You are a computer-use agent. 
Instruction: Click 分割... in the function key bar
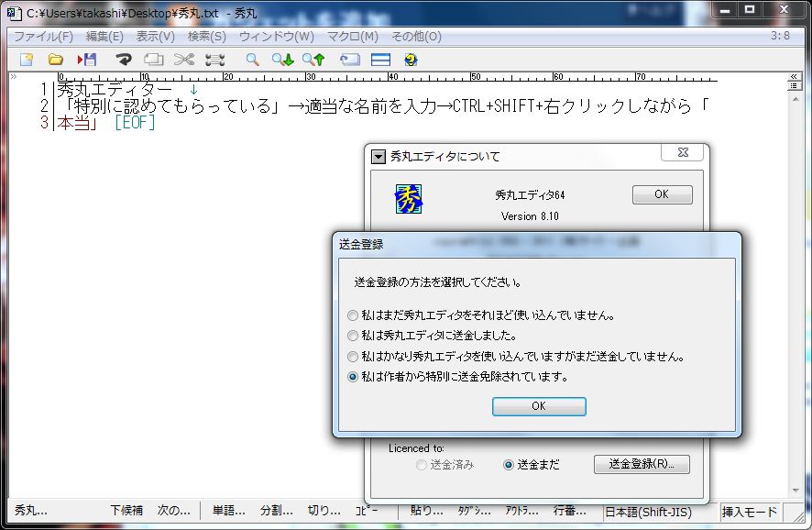pyautogui.click(x=277, y=511)
